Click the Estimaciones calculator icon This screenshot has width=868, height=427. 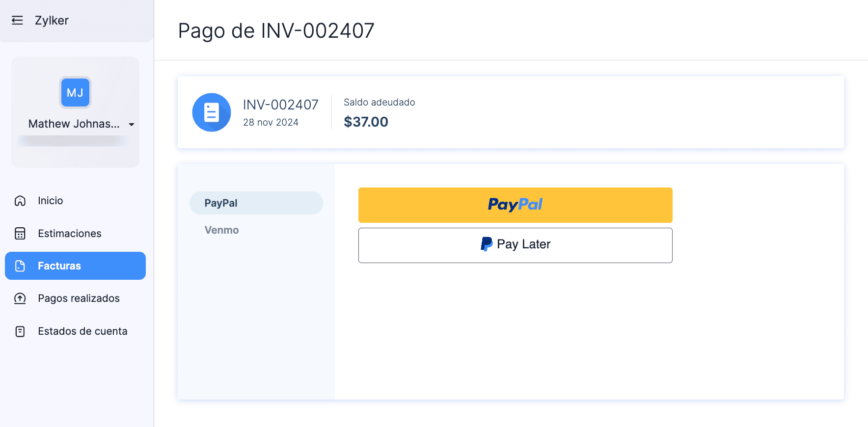tap(20, 233)
